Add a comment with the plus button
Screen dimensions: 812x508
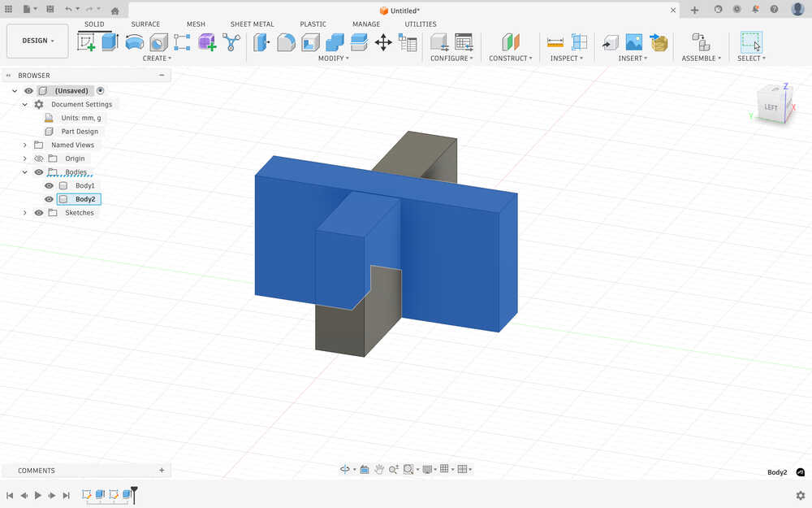pos(162,470)
